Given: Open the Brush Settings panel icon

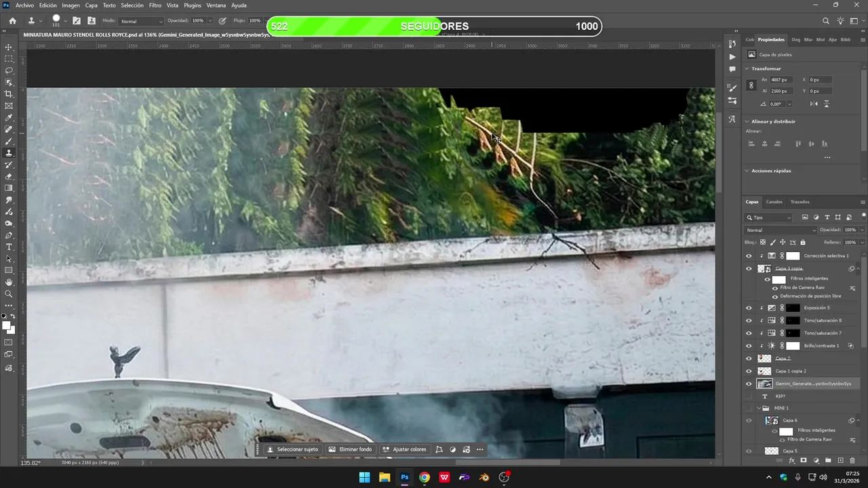Looking at the screenshot, I should 77,21.
